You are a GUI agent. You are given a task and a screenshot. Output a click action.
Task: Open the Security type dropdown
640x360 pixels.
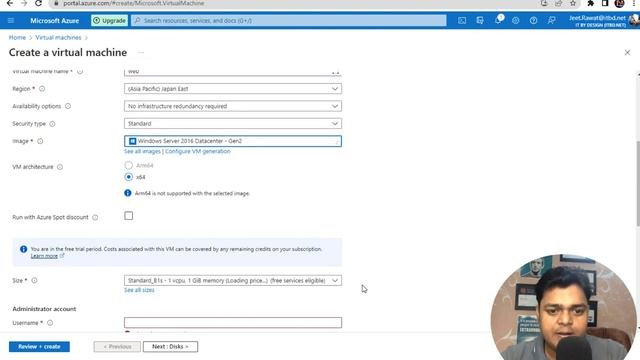[x=233, y=123]
